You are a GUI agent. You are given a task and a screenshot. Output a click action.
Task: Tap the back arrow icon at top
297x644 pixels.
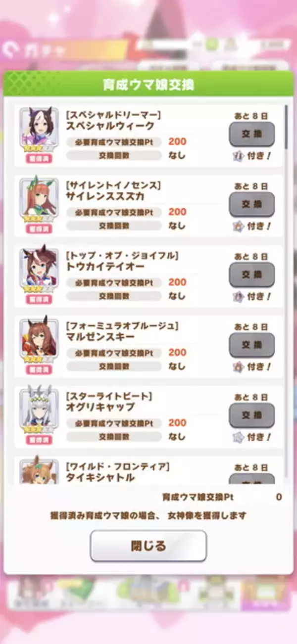tap(9, 49)
